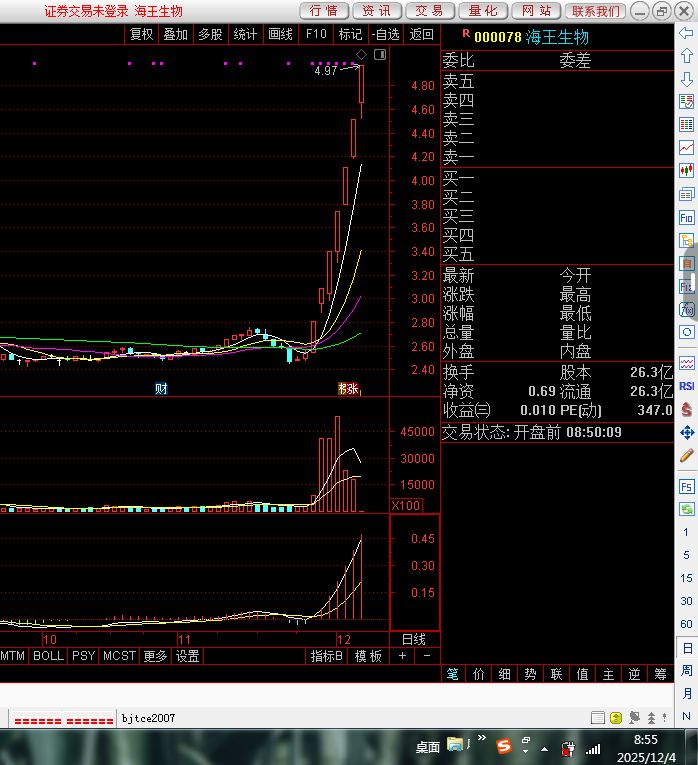
Task: Click the up arrow icon in right sidebar
Action: (686, 56)
